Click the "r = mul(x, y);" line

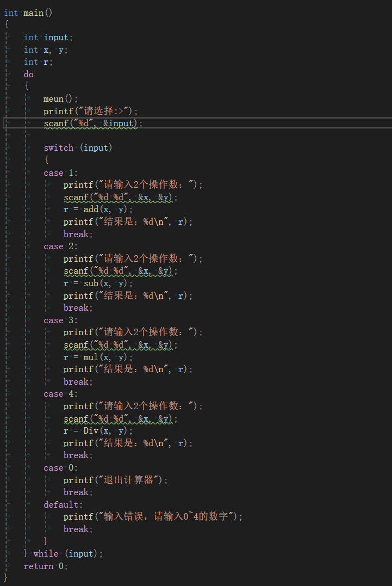click(98, 357)
